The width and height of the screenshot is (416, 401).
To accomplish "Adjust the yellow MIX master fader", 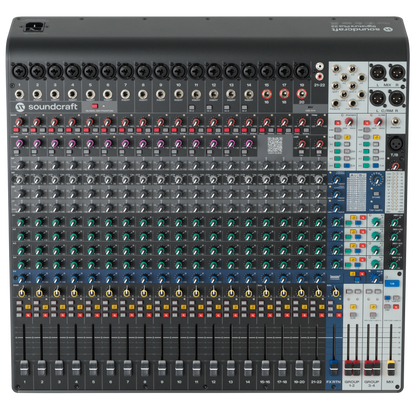I will pyautogui.click(x=391, y=368).
